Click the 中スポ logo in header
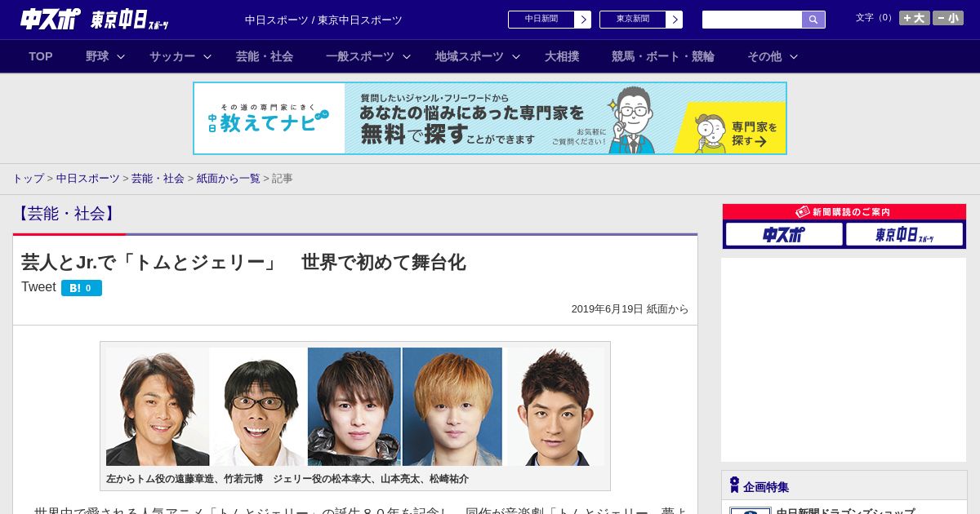Image resolution: width=980 pixels, height=514 pixels. (x=50, y=20)
